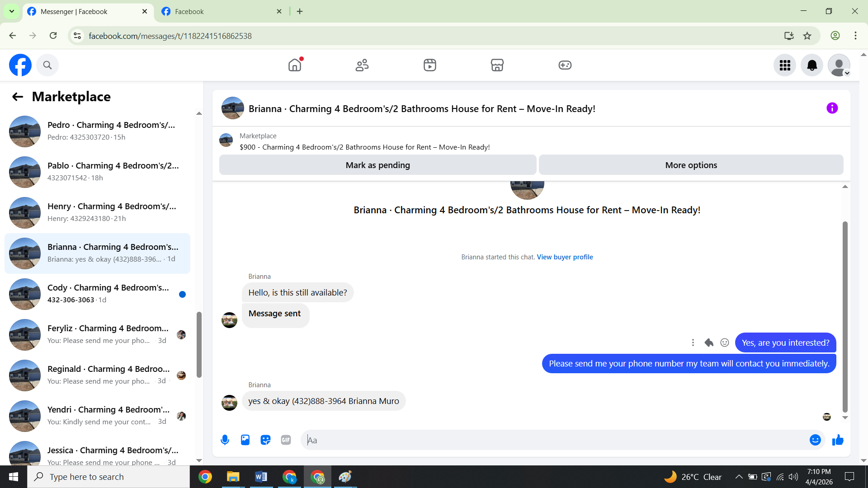Open Facebook notifications bell
The image size is (868, 488).
coord(812,66)
